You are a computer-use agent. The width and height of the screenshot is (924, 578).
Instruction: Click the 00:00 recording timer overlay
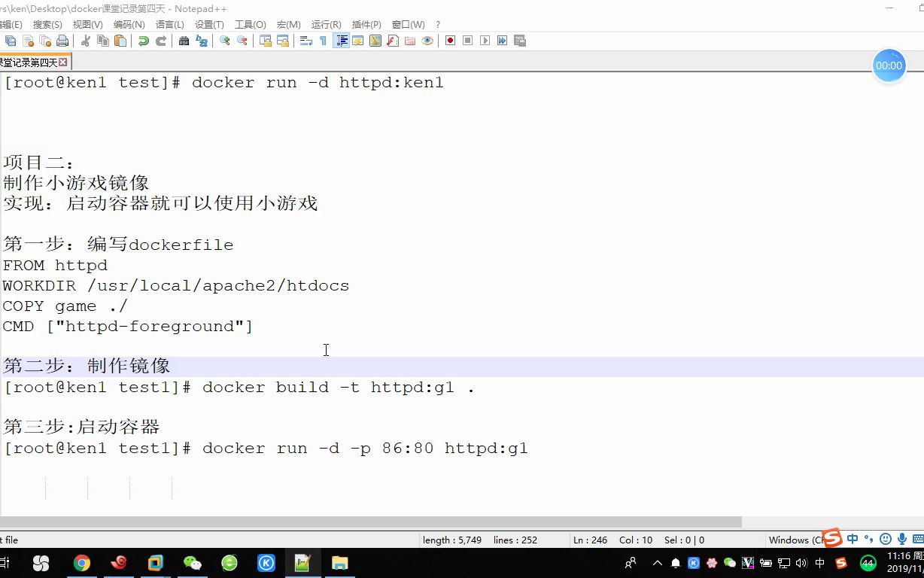click(x=889, y=65)
